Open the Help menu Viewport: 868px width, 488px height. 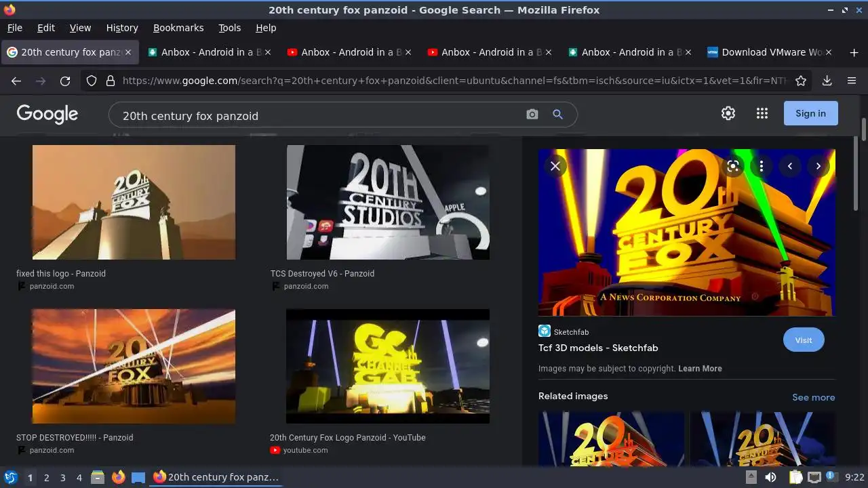point(266,28)
